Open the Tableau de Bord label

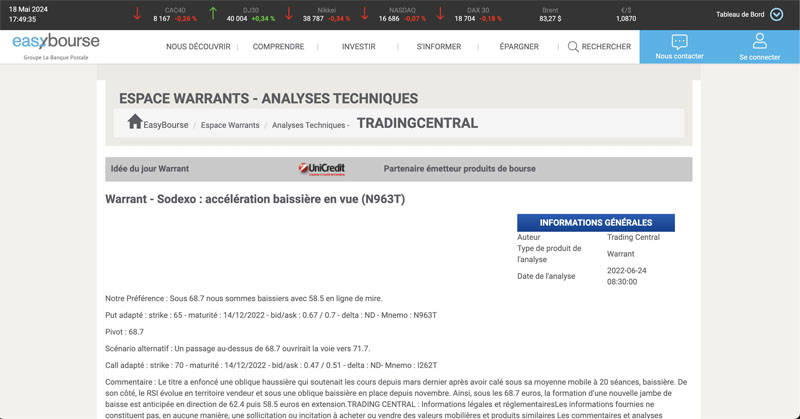tap(740, 14)
